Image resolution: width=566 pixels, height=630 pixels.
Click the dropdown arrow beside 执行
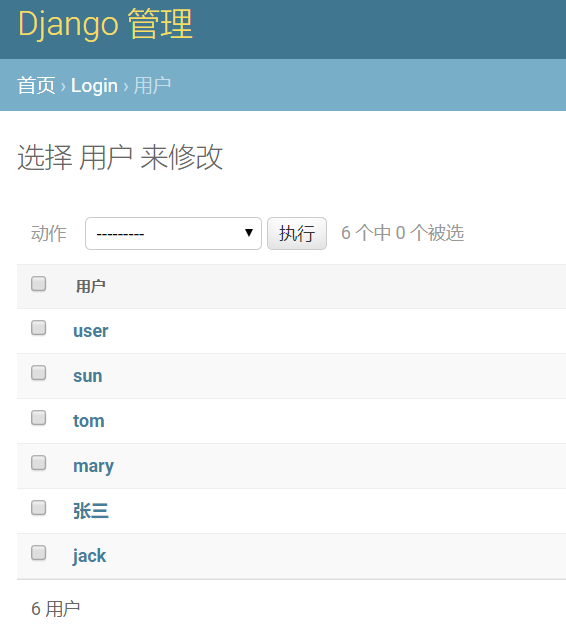tap(249, 233)
